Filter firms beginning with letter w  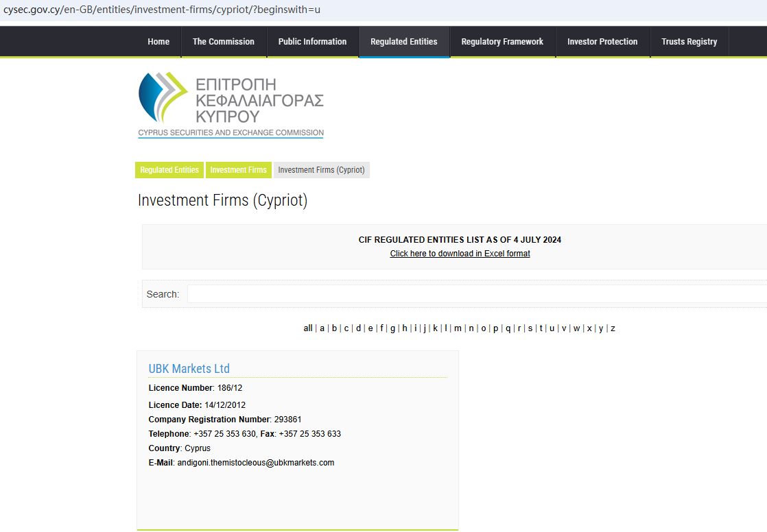click(x=576, y=328)
